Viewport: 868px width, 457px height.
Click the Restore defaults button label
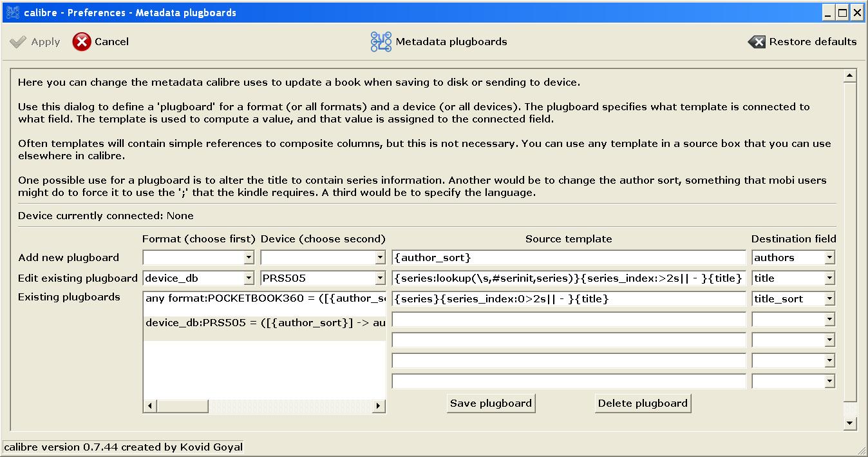pos(813,42)
